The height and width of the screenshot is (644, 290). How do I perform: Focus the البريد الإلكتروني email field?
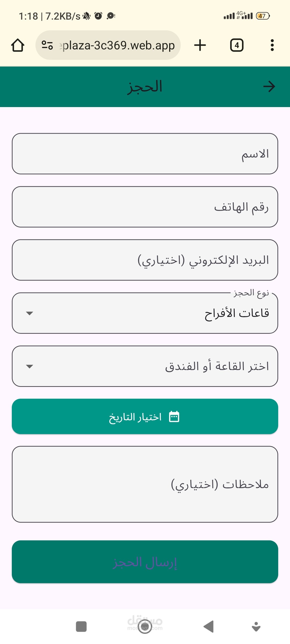[145, 260]
